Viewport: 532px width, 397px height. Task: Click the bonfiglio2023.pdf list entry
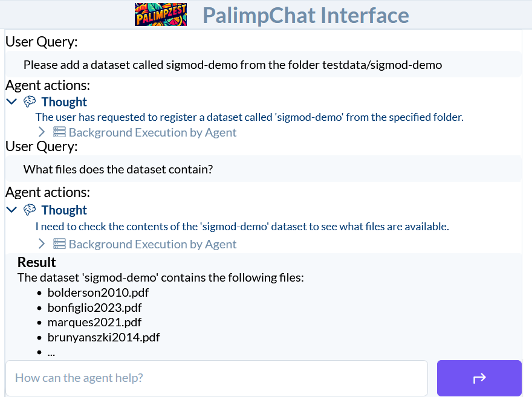[x=95, y=308]
